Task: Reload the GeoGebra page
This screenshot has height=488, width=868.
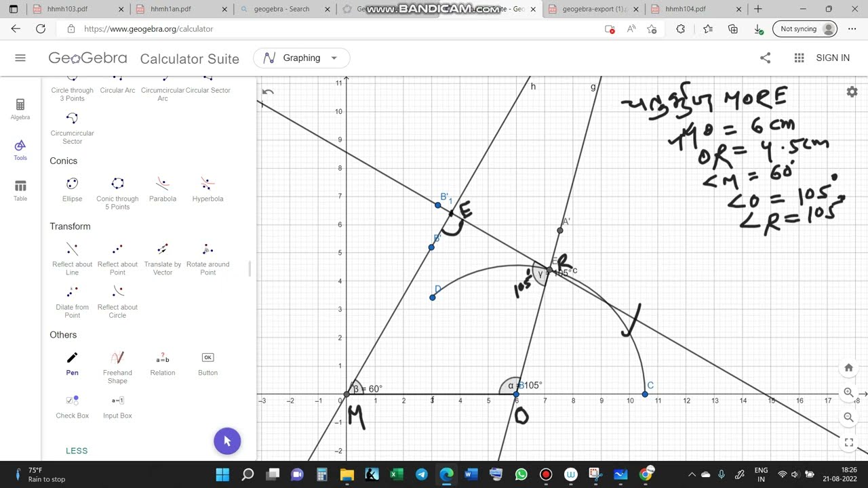Action: point(41,29)
